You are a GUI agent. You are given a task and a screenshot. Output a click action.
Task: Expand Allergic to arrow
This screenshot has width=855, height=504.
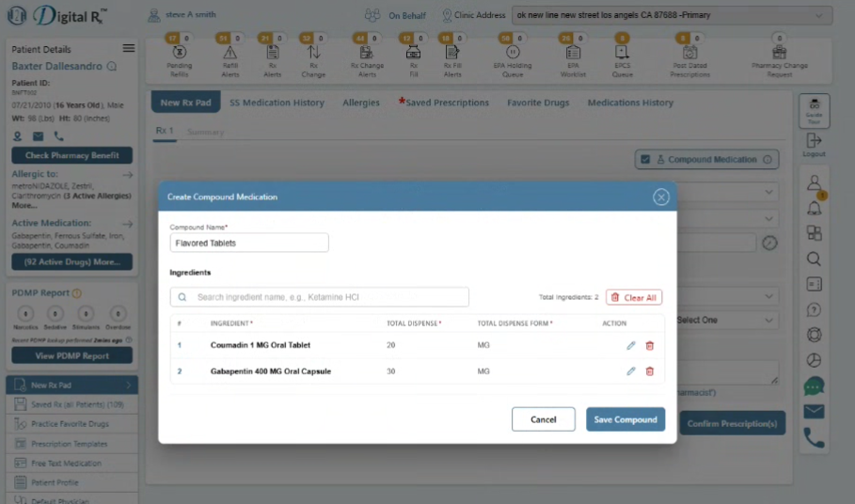(128, 175)
